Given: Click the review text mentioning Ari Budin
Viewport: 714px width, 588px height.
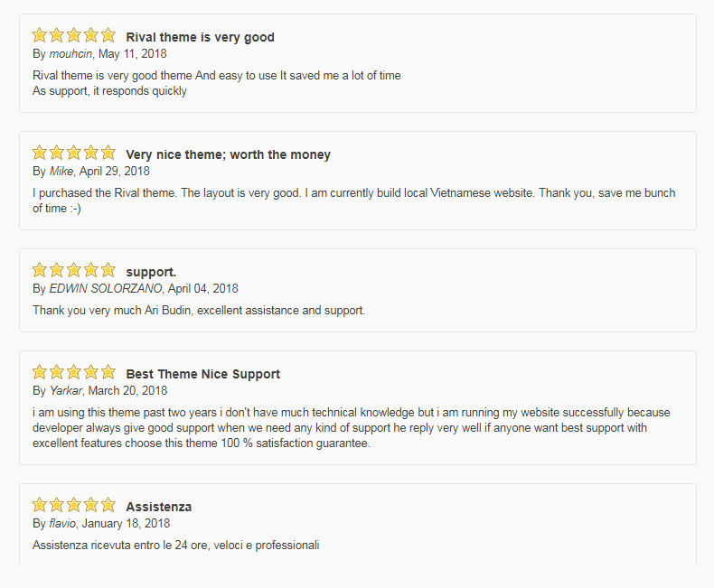Looking at the screenshot, I should [x=199, y=311].
